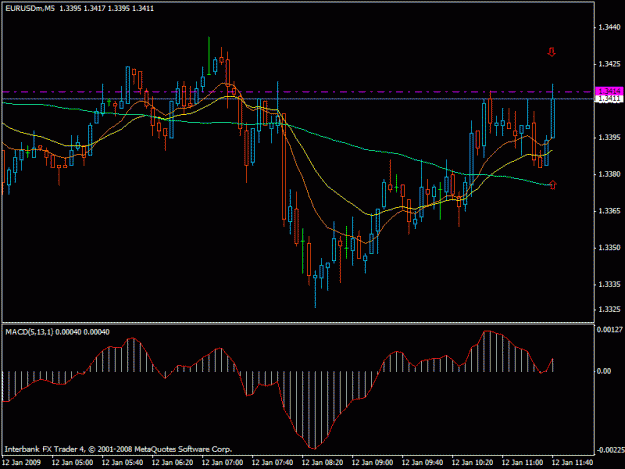Click the 1.3325 price axis label
The width and height of the screenshot is (625, 469).
pos(609,309)
